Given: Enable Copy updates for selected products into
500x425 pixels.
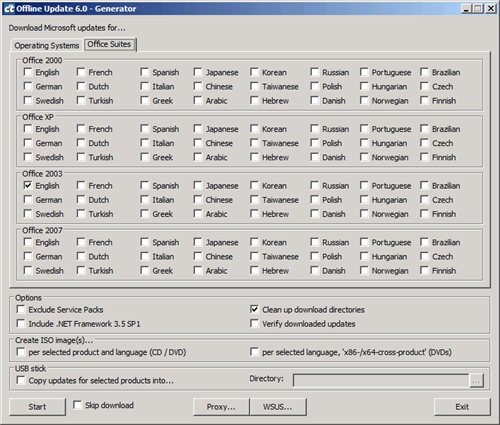Looking at the screenshot, I should (x=21, y=380).
